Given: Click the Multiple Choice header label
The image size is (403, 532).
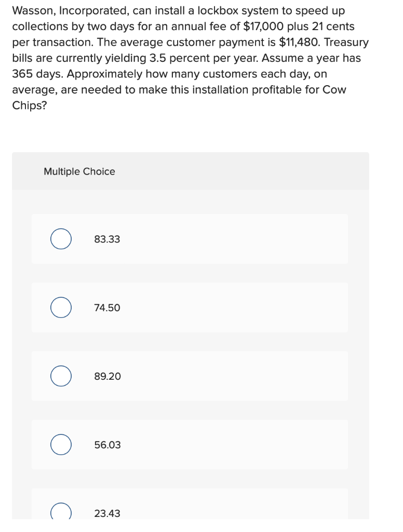Looking at the screenshot, I should (x=79, y=171).
